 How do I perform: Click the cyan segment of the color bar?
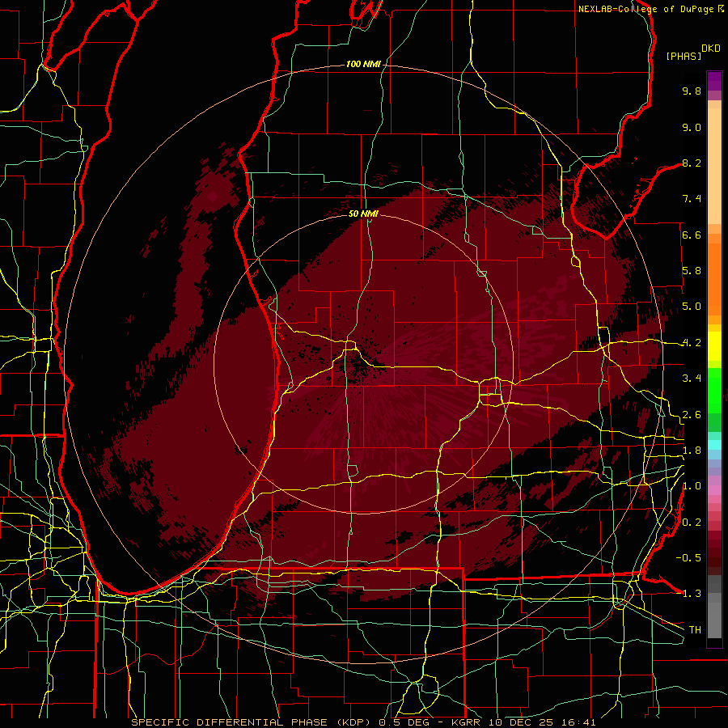pos(714,445)
